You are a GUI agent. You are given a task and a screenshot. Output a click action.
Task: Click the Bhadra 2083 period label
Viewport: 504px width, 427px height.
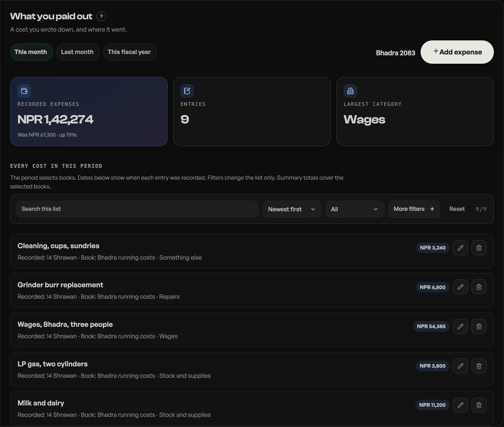click(396, 53)
